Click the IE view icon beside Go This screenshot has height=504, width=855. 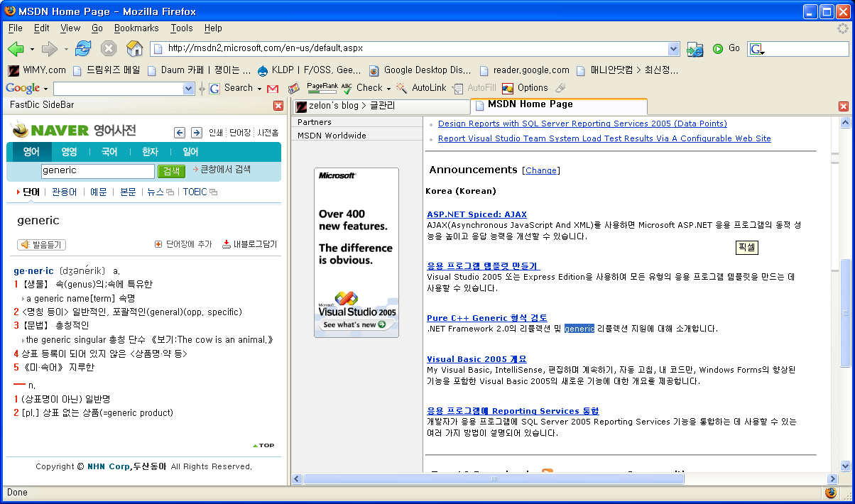click(695, 49)
